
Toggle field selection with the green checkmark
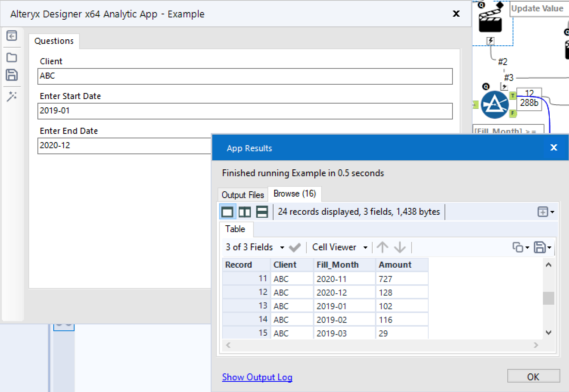click(x=295, y=247)
